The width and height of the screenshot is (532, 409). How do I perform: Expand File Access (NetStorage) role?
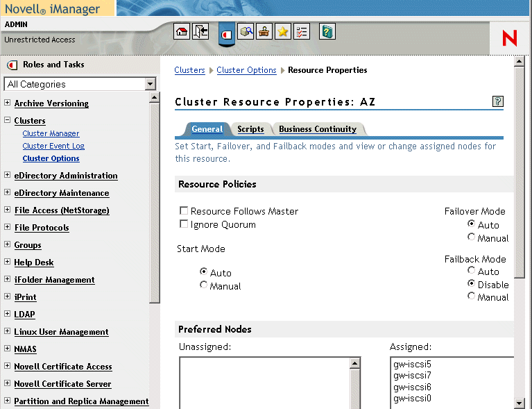[x=7, y=209]
